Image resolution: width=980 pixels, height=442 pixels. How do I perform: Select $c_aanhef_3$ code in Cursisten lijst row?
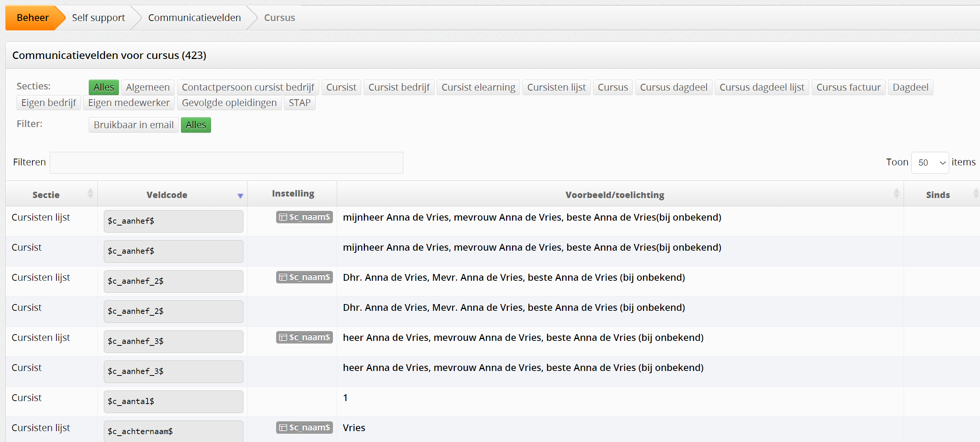[173, 341]
